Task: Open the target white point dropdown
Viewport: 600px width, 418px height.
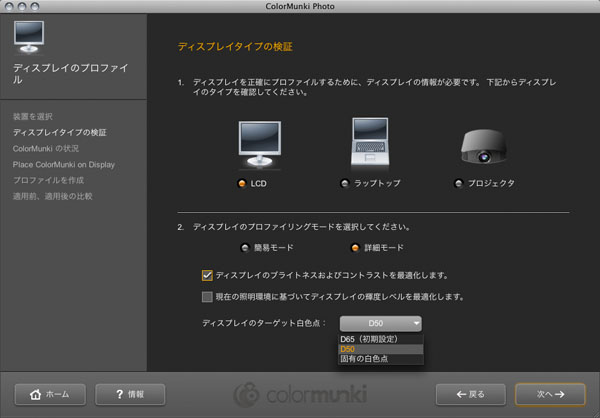Action: click(x=380, y=323)
